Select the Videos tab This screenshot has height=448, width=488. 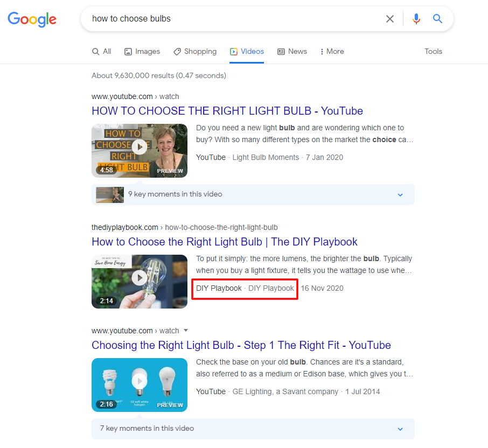pos(247,51)
